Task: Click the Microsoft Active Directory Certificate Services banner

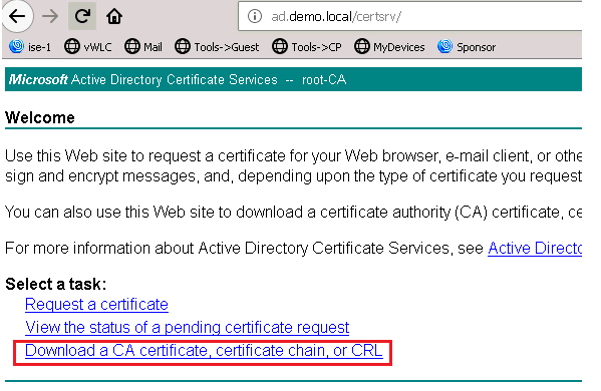Action: [x=293, y=79]
